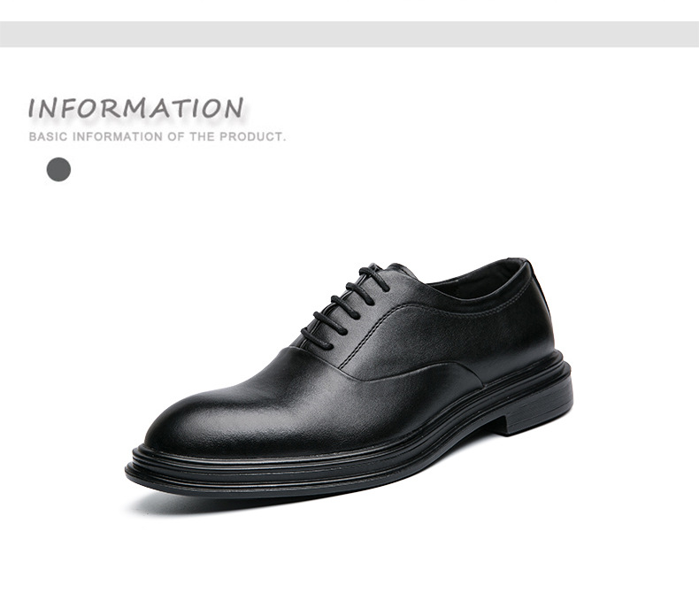Click the shoe's back heel counter

click(x=540, y=321)
